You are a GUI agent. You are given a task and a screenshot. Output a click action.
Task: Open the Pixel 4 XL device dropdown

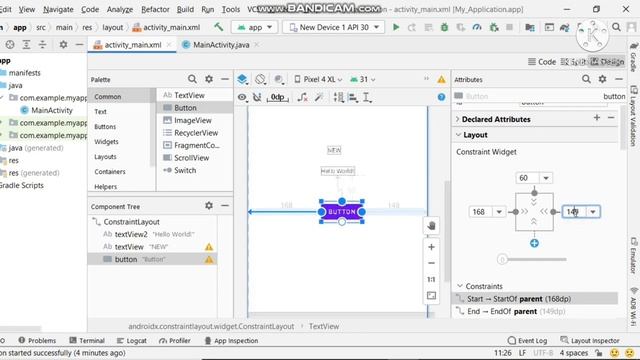point(318,79)
